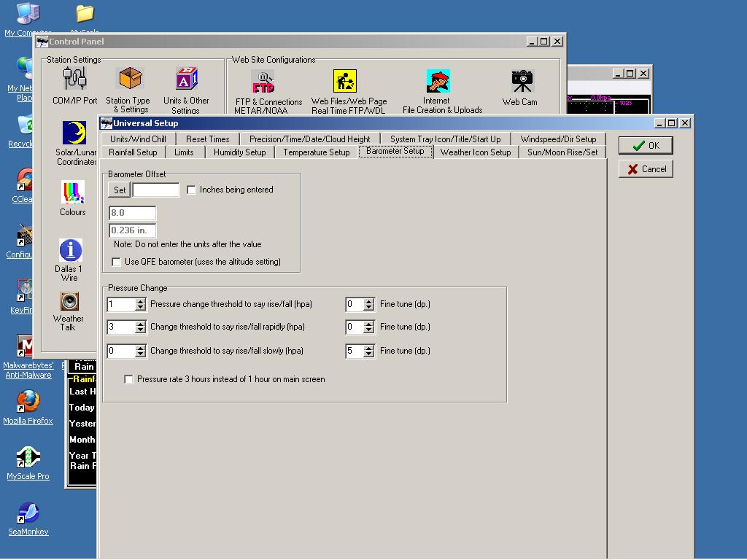This screenshot has width=747, height=560.
Task: Decrease rise/fall rapidly threshold value
Action: point(141,330)
